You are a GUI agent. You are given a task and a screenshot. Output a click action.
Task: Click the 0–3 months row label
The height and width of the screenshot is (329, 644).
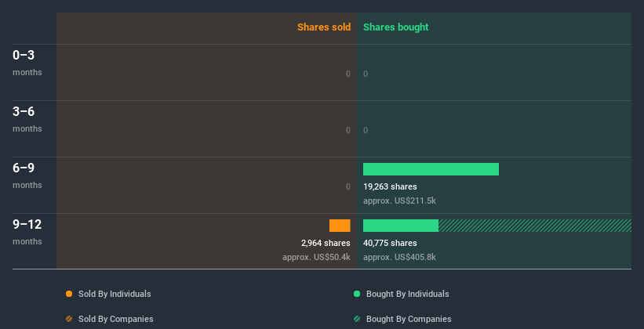[x=27, y=63]
